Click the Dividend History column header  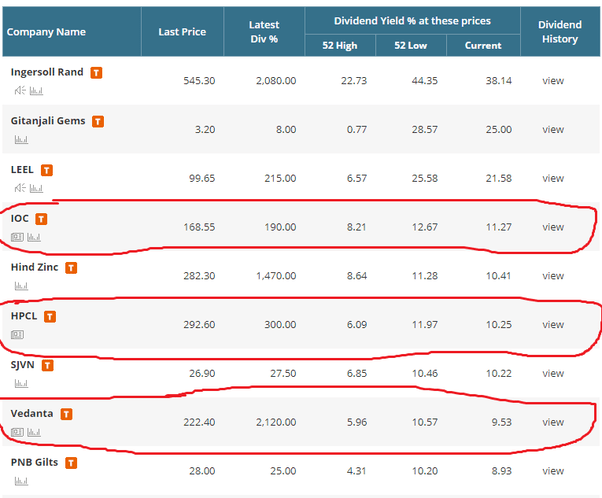[x=560, y=32]
